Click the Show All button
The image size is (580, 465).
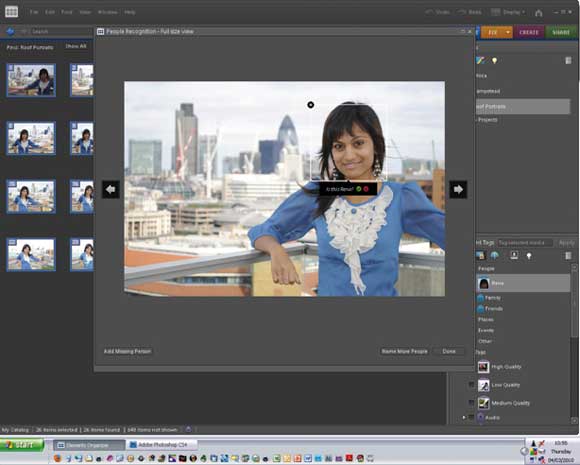(76, 46)
